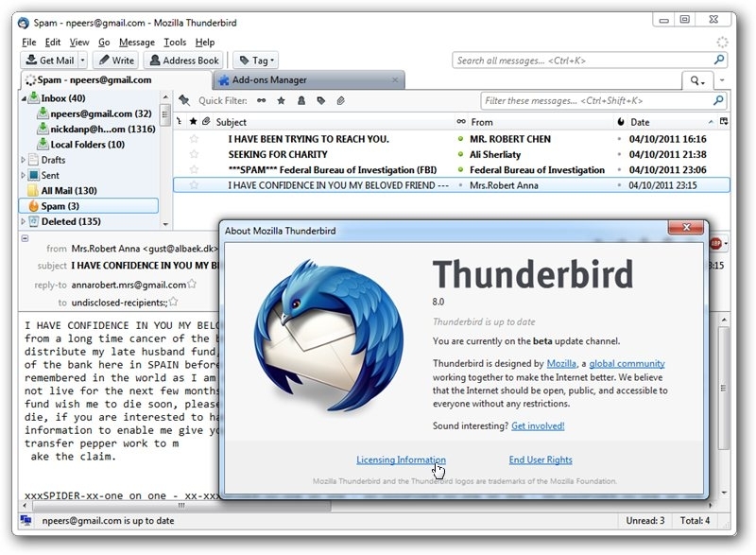The width and height of the screenshot is (756, 555).
Task: Sort messages by Date column
Action: tap(672, 122)
